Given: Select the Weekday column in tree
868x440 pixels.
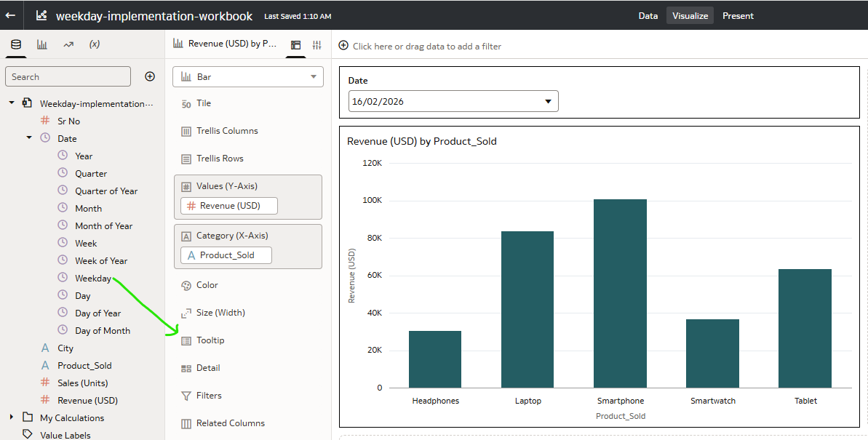Looking at the screenshot, I should 93,279.
